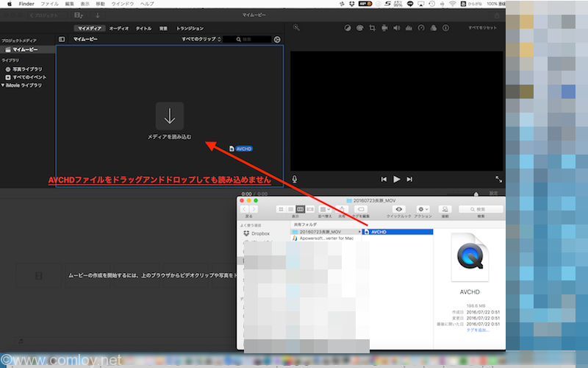Screen dimensions: 588x368
Task: Click the すべてをリセット button
Action: coord(482,28)
